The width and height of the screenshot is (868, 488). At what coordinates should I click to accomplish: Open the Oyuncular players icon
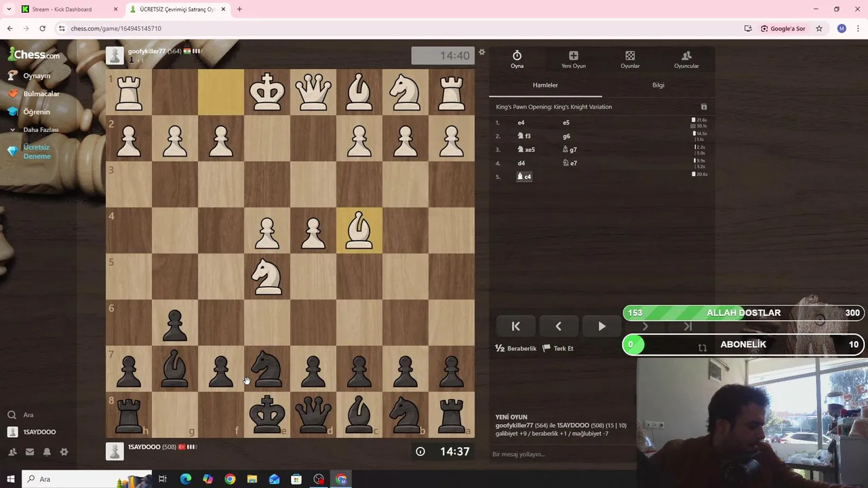tap(686, 59)
